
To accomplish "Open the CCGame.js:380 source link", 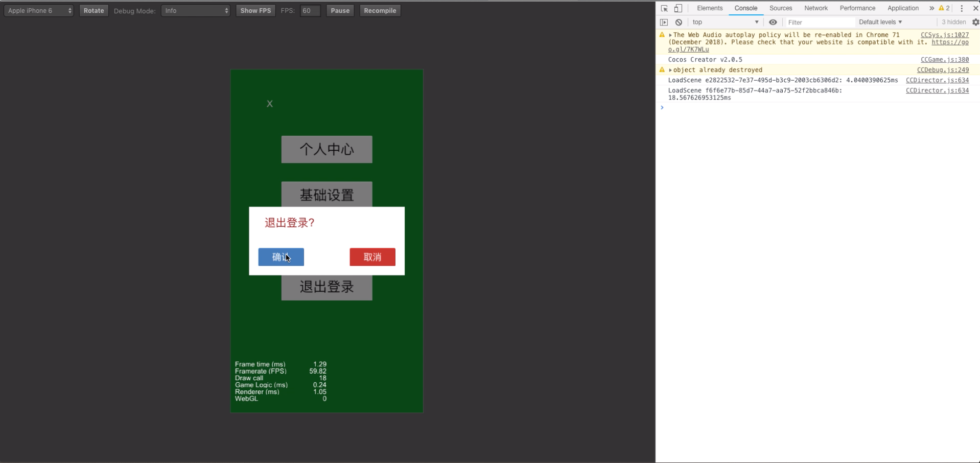I will click(944, 60).
